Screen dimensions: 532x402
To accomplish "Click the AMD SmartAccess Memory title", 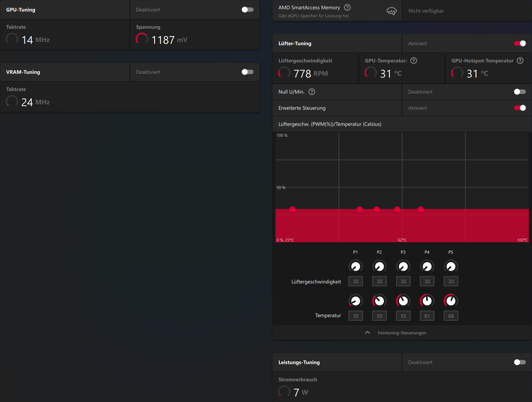I will [309, 7].
